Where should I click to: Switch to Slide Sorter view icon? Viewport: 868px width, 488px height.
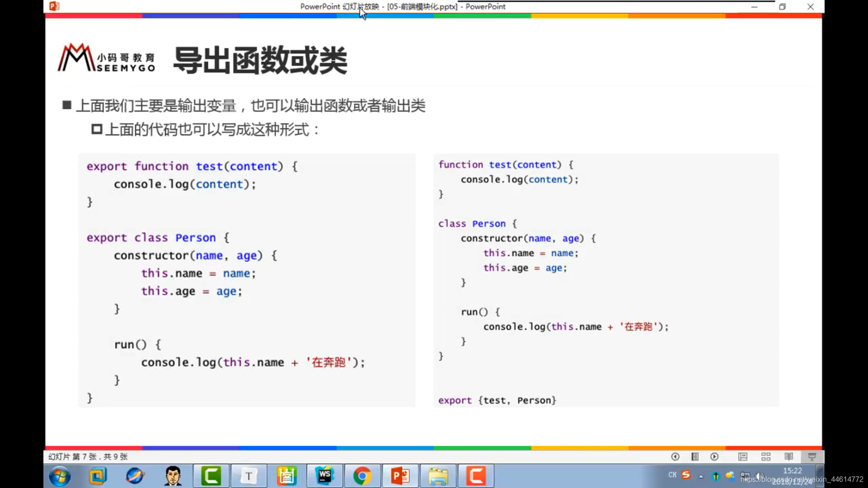tap(766, 457)
